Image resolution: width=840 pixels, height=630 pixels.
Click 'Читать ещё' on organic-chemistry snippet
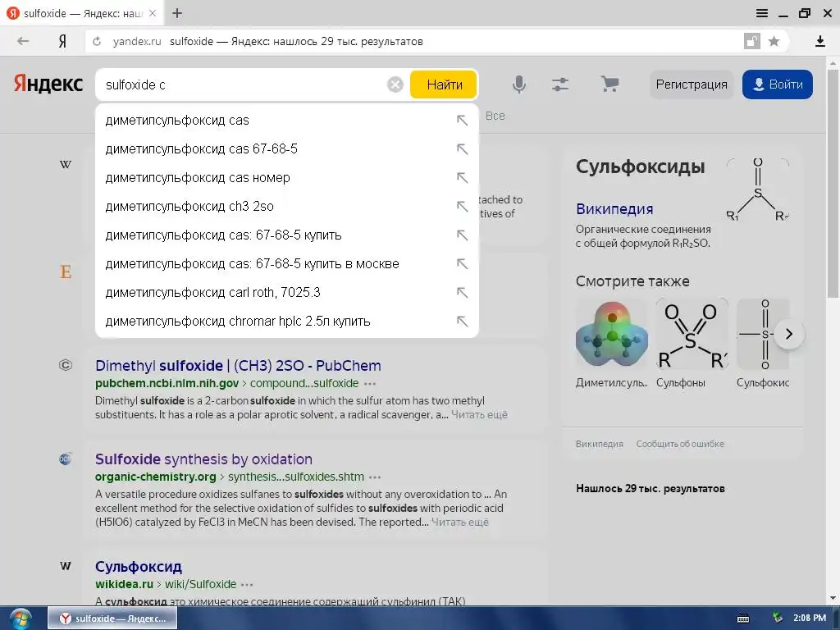[460, 523]
